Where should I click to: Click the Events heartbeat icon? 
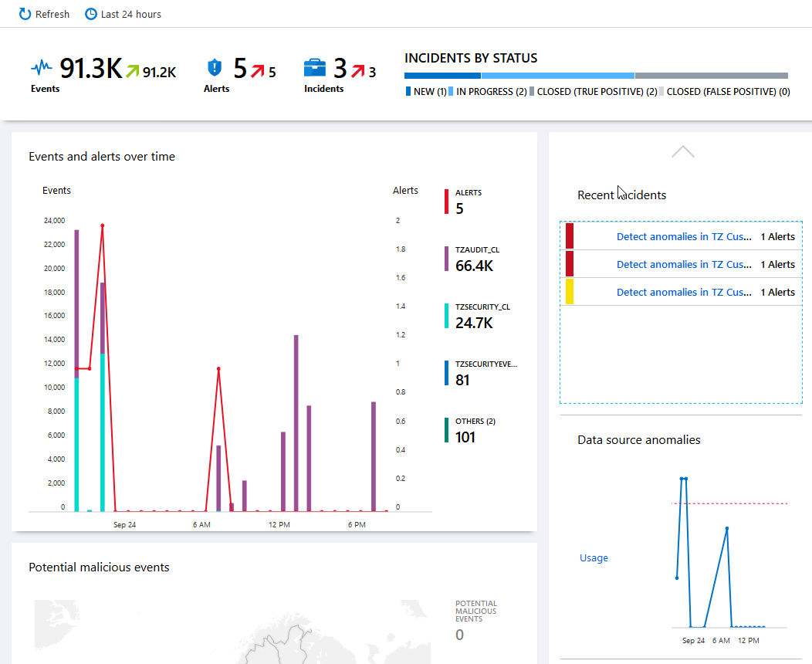pos(42,69)
